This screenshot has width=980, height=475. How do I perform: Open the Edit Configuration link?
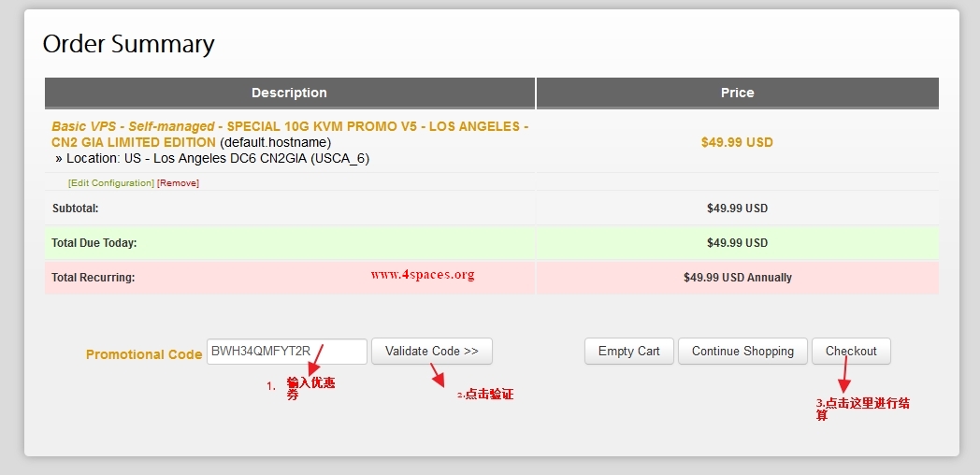pyautogui.click(x=111, y=183)
